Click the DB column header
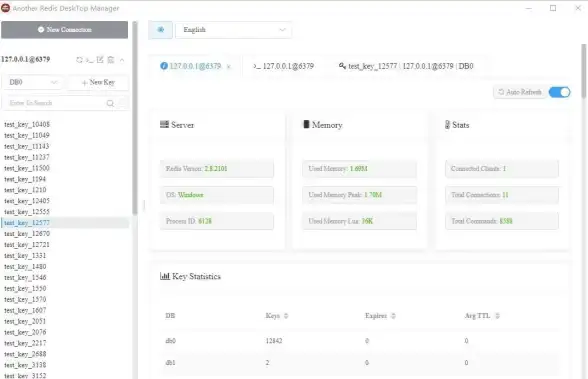The width and height of the screenshot is (588, 379). (170, 316)
